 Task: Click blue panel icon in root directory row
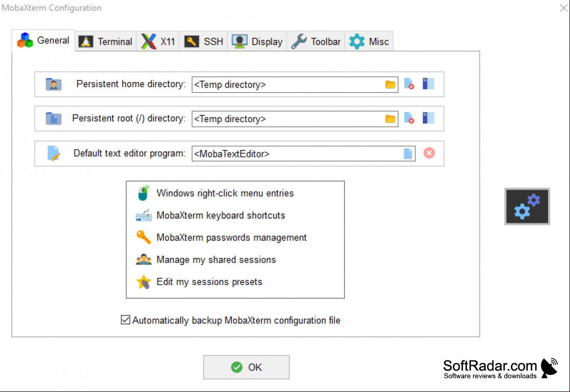click(x=428, y=118)
